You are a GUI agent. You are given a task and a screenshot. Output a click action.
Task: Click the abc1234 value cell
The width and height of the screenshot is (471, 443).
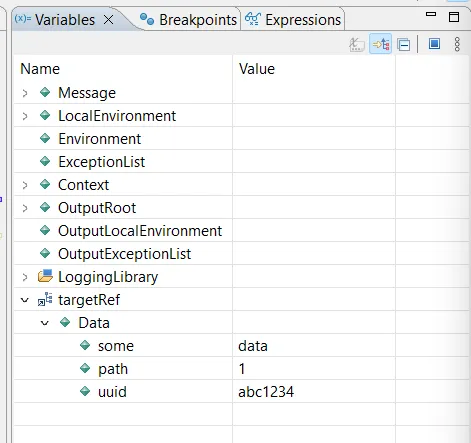pyautogui.click(x=314, y=391)
